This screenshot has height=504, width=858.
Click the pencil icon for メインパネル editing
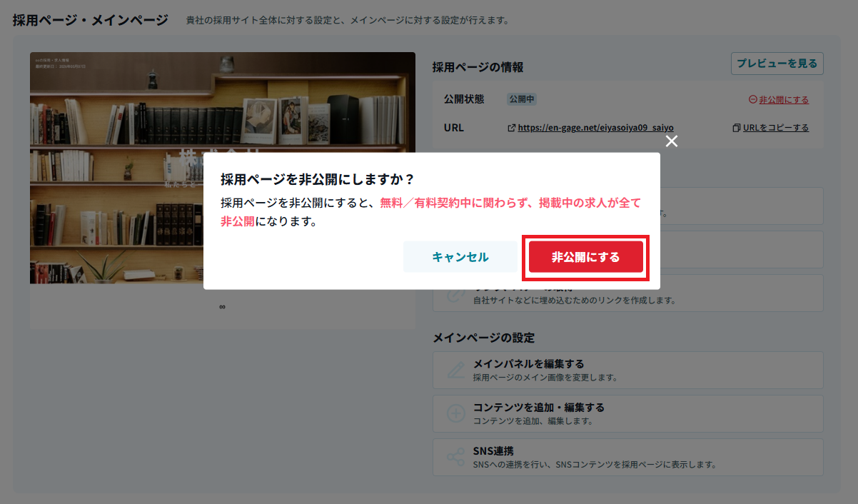[456, 371]
